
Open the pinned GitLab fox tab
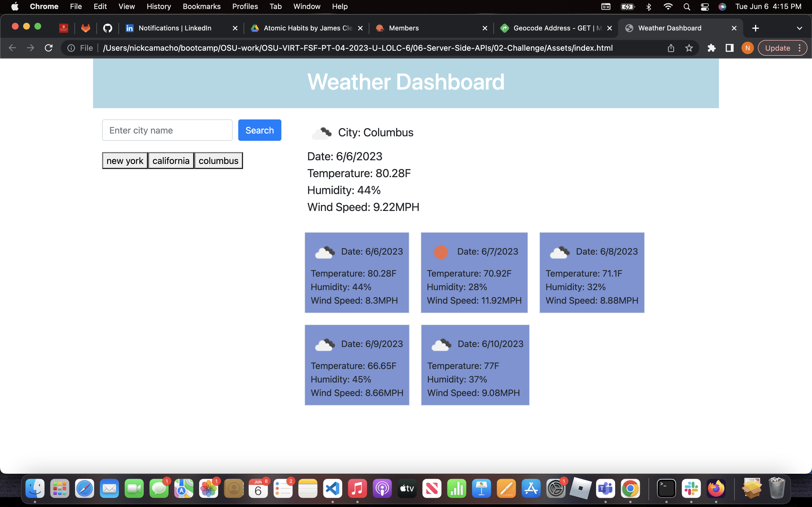click(x=86, y=28)
